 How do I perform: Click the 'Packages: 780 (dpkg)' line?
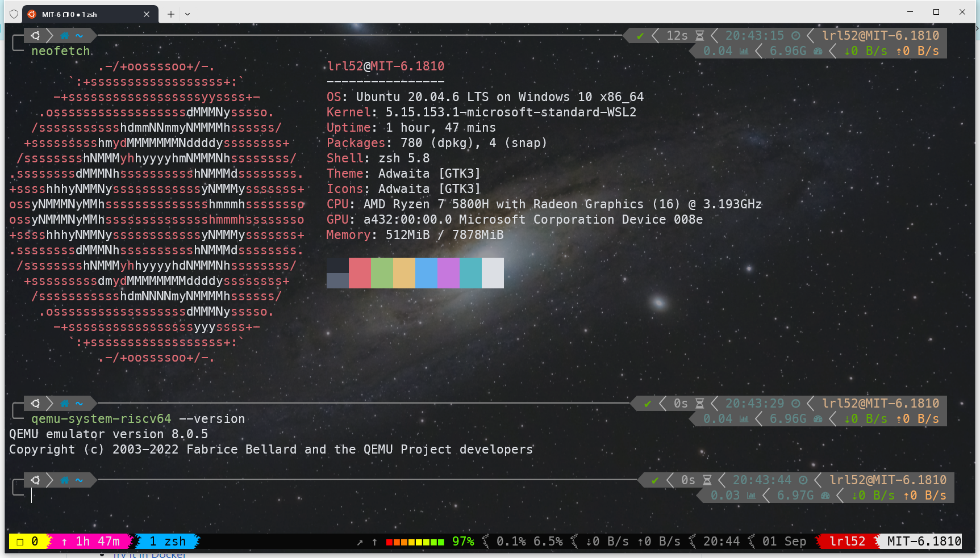tap(437, 143)
